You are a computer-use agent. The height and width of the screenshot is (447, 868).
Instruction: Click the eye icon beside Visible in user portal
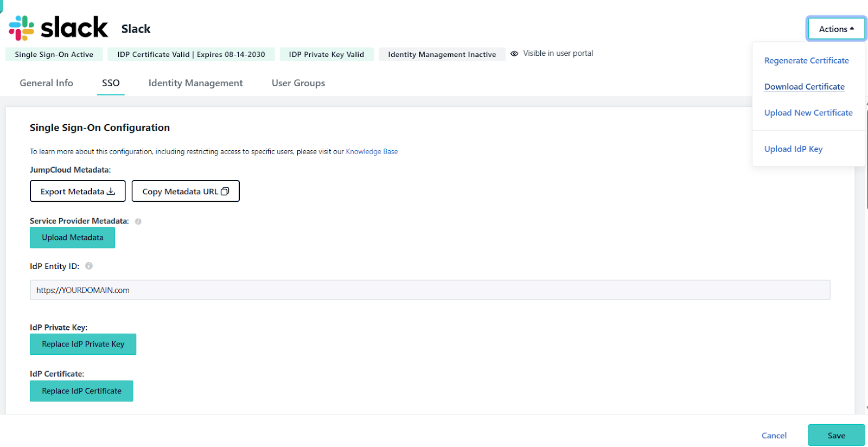tap(514, 54)
